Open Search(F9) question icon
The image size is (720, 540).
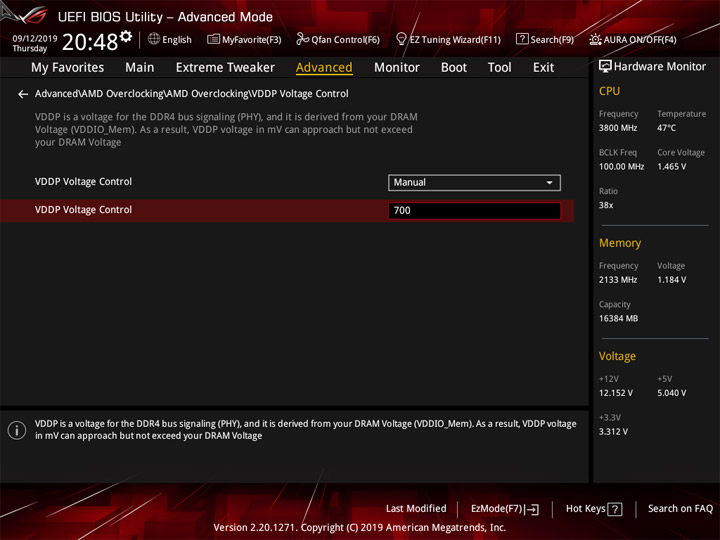(522, 39)
